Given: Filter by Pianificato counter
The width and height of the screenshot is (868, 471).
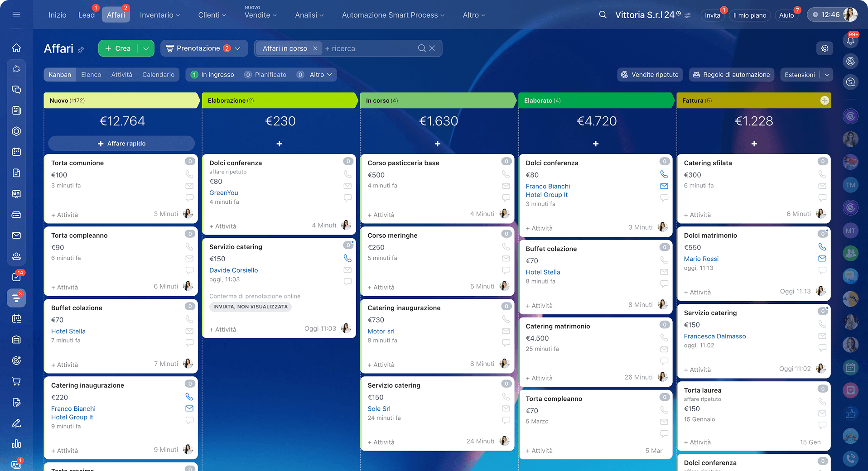Looking at the screenshot, I should [x=265, y=75].
